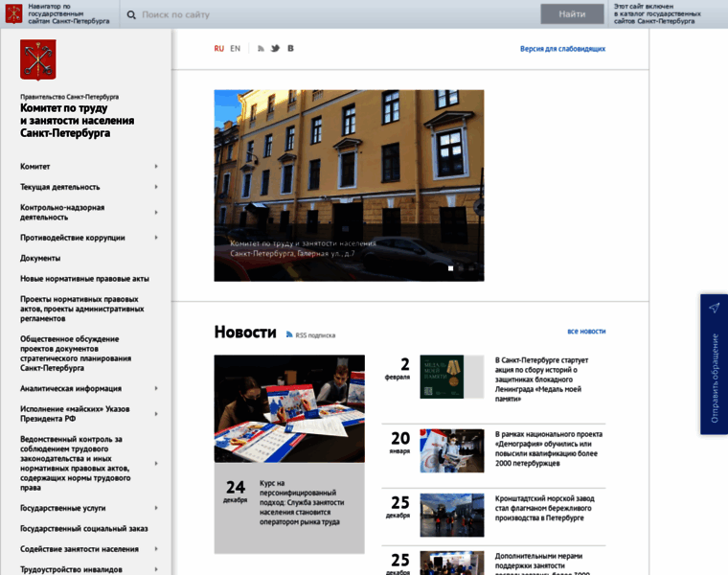Image resolution: width=728 pixels, height=575 pixels.
Task: Open the 24 декабря news photo
Action: 289,408
